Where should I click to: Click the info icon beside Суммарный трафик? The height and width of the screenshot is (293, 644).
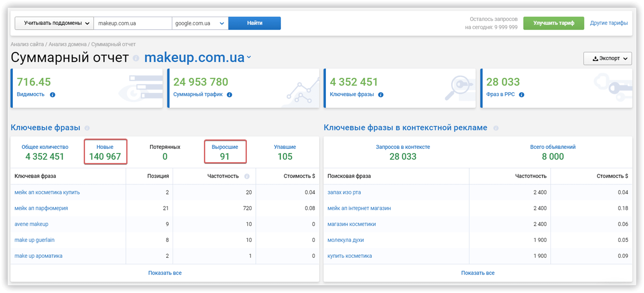(x=229, y=95)
